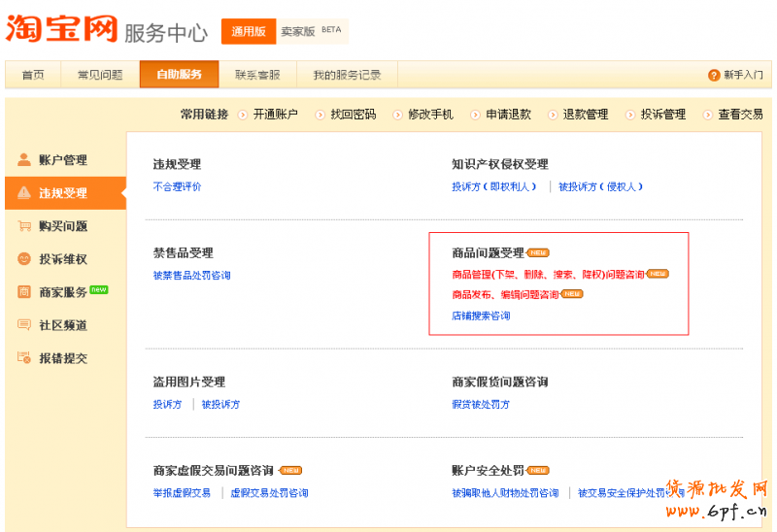The height and width of the screenshot is (532, 777).
Task: Click the 禁售品受理 heading
Action: pyautogui.click(x=184, y=252)
